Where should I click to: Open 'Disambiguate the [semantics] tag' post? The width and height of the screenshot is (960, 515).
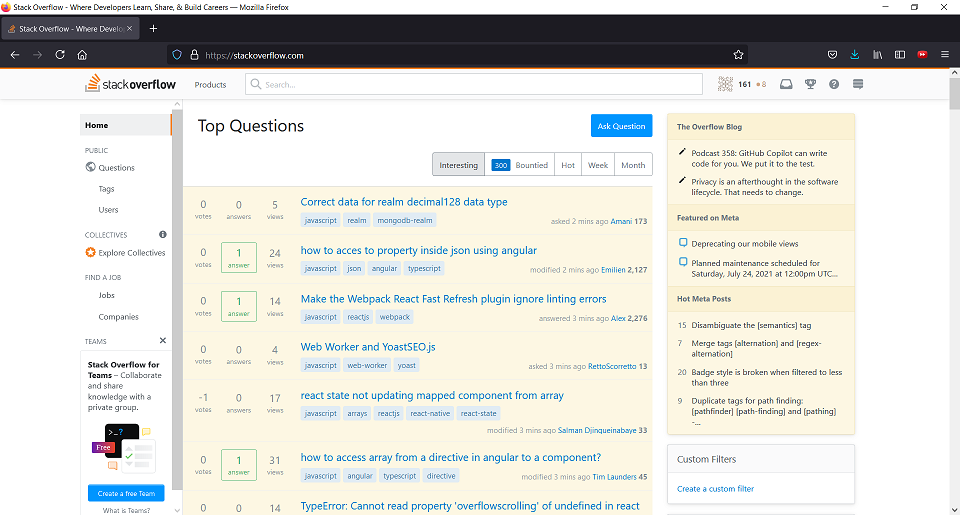click(751, 325)
